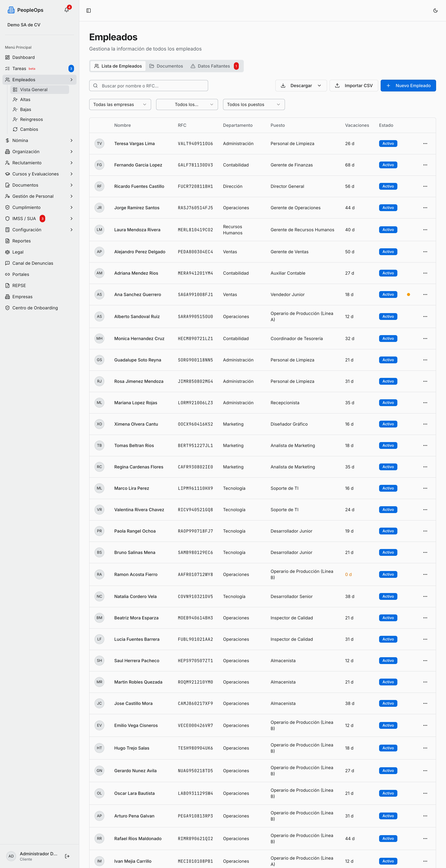Collapse the Empleados sidebar section
446x868 pixels.
(x=39, y=80)
